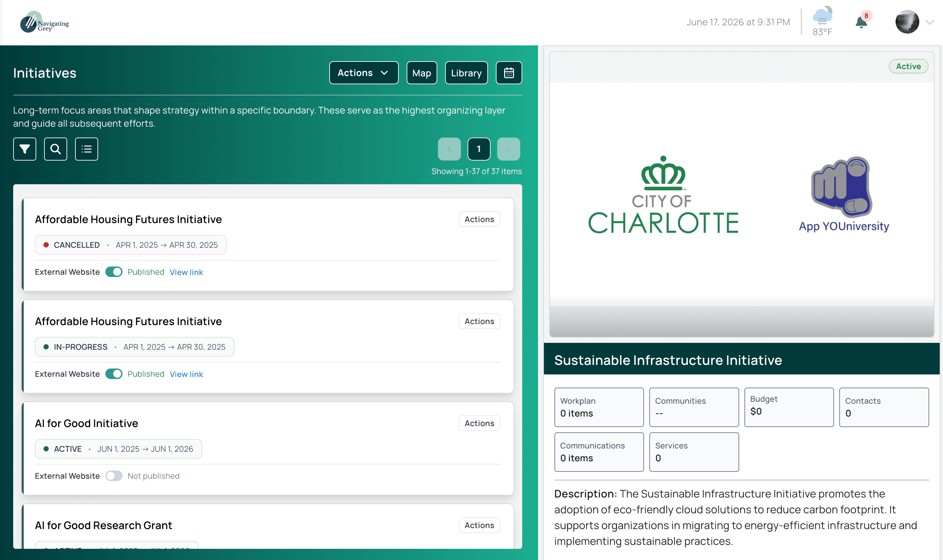
Task: Click the Navigating Grey logo
Action: [x=44, y=22]
